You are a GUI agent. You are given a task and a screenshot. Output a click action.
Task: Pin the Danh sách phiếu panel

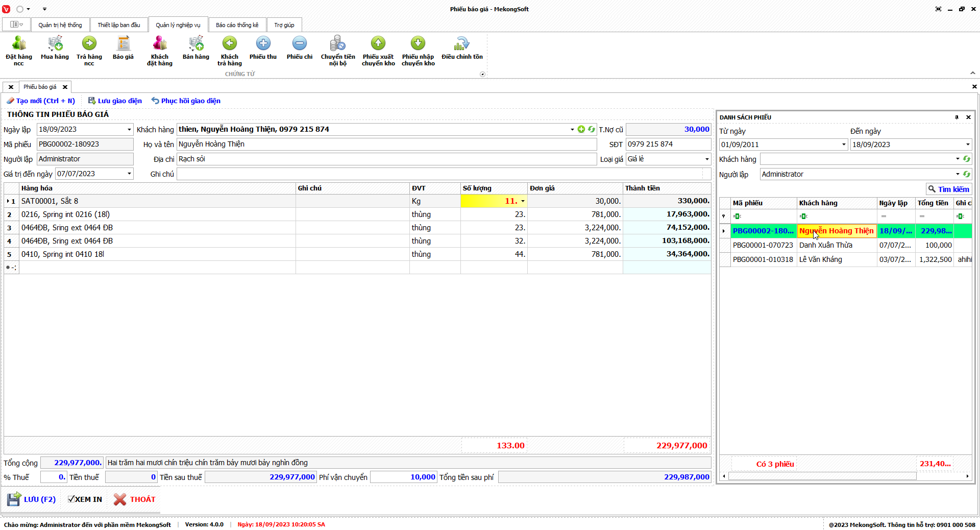pos(957,117)
